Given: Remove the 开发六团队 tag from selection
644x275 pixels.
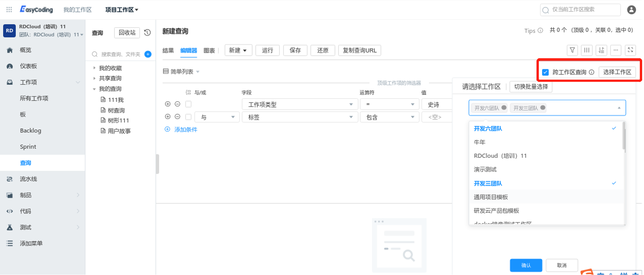Looking at the screenshot, I should click(x=504, y=108).
